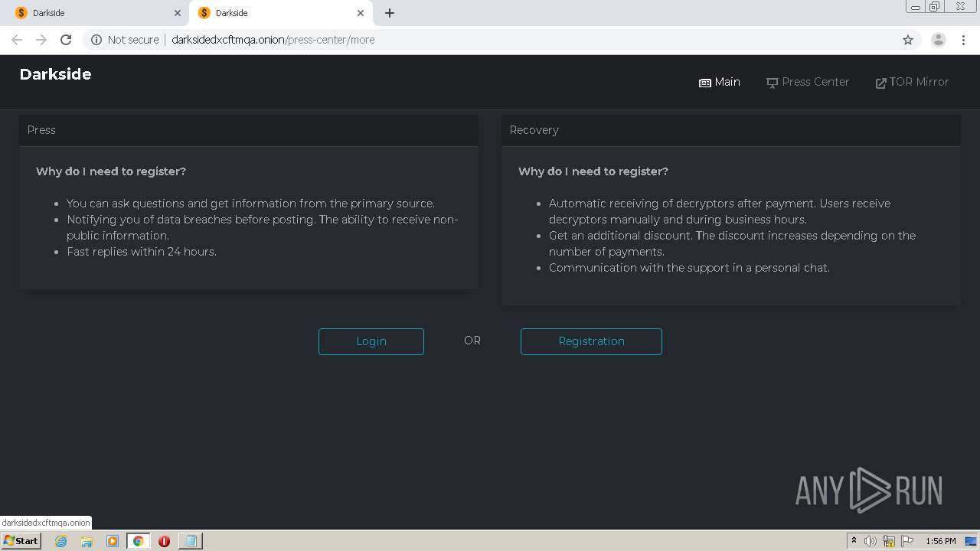Image resolution: width=980 pixels, height=551 pixels.
Task: Click 'Communication with the support in a personal chat.'
Action: click(x=689, y=268)
